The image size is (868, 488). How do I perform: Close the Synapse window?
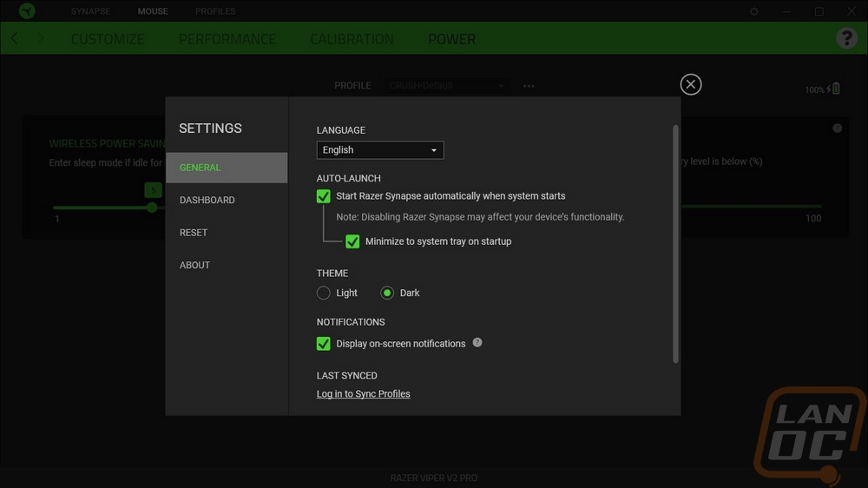pyautogui.click(x=852, y=11)
